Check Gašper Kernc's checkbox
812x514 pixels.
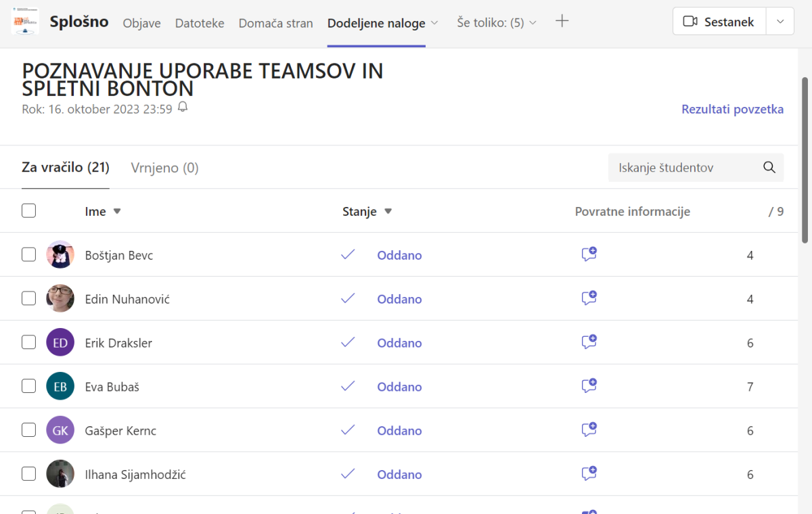(28, 430)
